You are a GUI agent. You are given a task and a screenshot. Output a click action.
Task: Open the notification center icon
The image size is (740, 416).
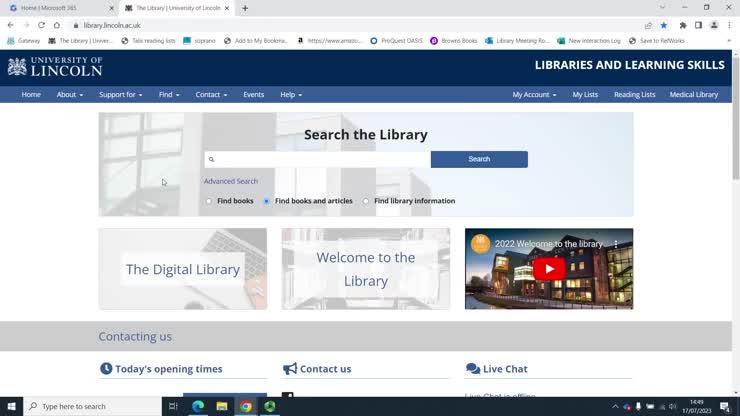point(725,406)
